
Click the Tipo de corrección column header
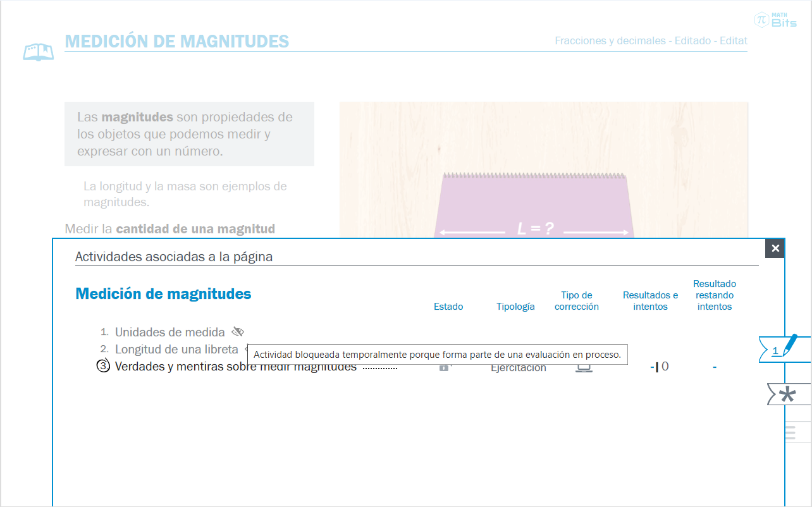[577, 301]
